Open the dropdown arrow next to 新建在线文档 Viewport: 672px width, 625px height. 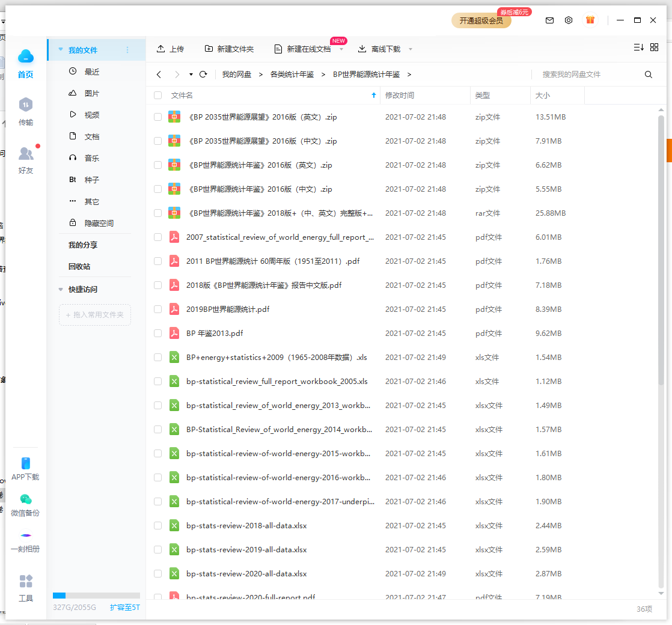(341, 49)
